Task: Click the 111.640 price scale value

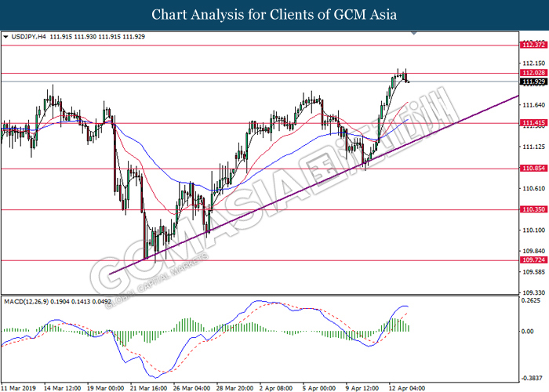Action: click(534, 105)
